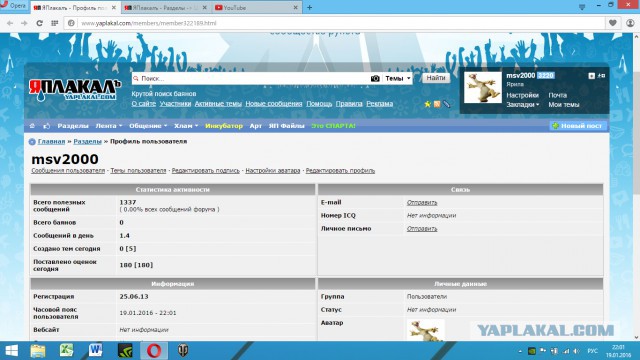
Task: Open 'Редактировать профиль' link
Action: 340,171
